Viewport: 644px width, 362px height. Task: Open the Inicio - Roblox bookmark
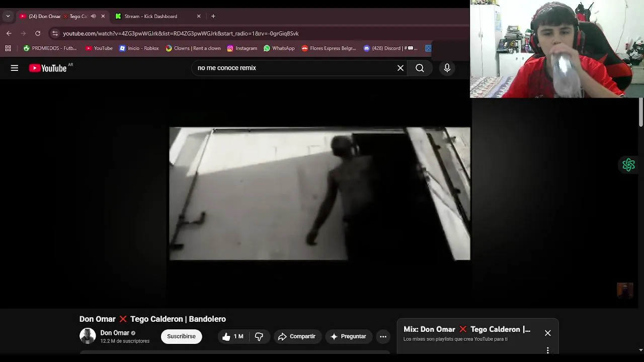tap(139, 48)
